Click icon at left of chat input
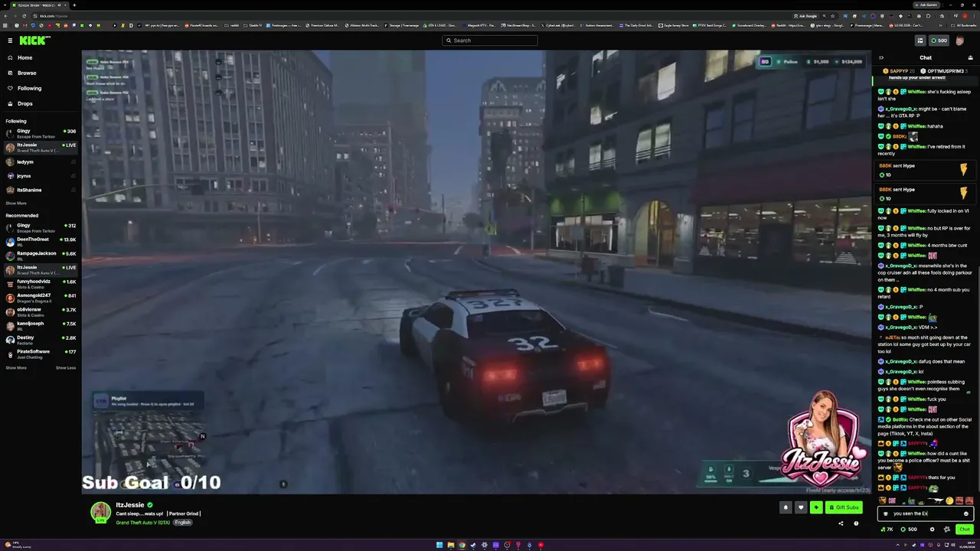 [x=886, y=514]
